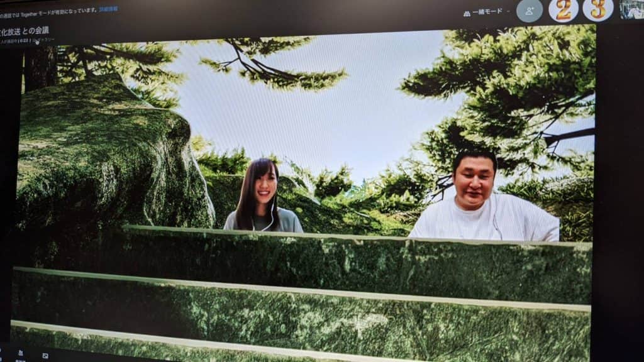Expand the small arrow after 一緒モード
The height and width of the screenshot is (362, 644).
[508, 12]
